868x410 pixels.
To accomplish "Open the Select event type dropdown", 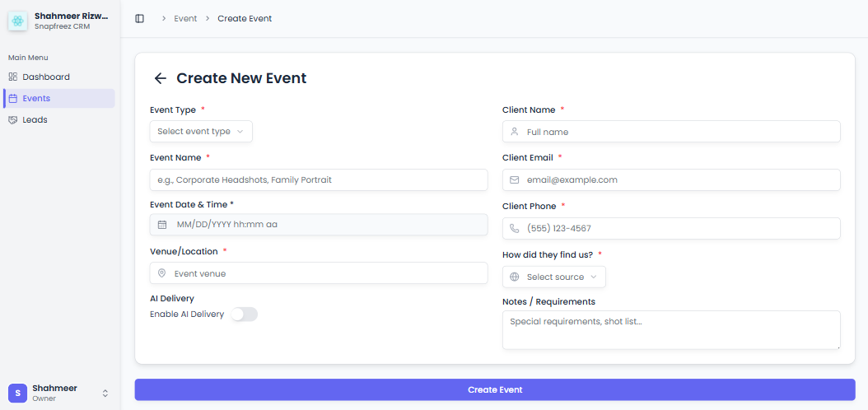I will click(x=201, y=132).
